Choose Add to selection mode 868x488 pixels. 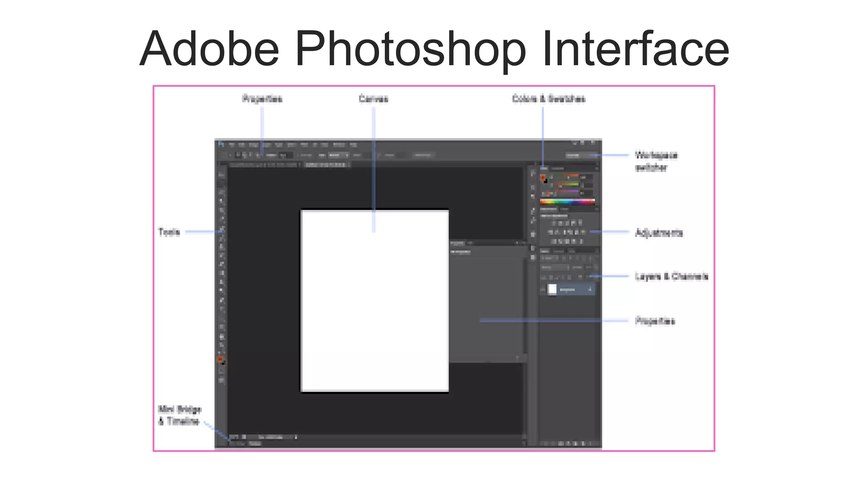click(x=245, y=155)
